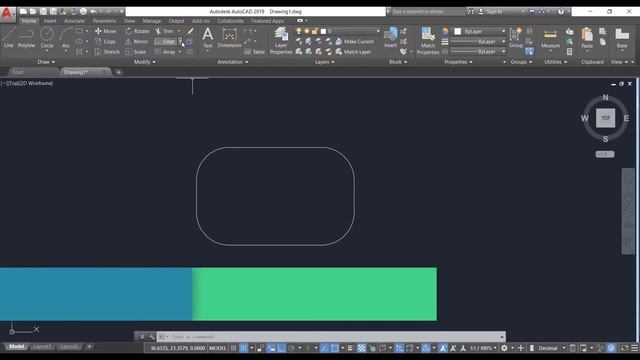
Task: Switch to the Manage ribbon tab
Action: tap(151, 21)
